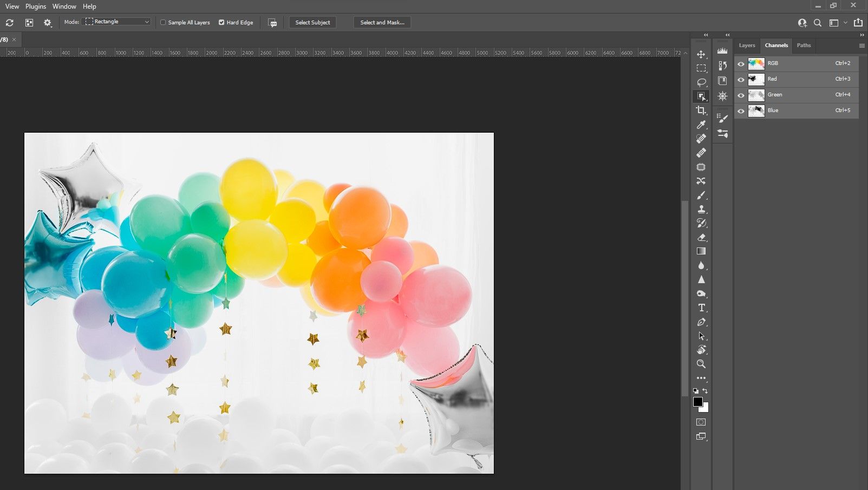Click Select and Mask button

tap(382, 23)
